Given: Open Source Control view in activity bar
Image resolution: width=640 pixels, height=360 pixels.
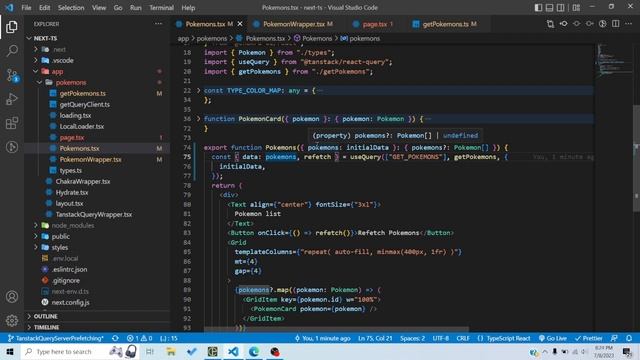Looking at the screenshot, I should 12,75.
